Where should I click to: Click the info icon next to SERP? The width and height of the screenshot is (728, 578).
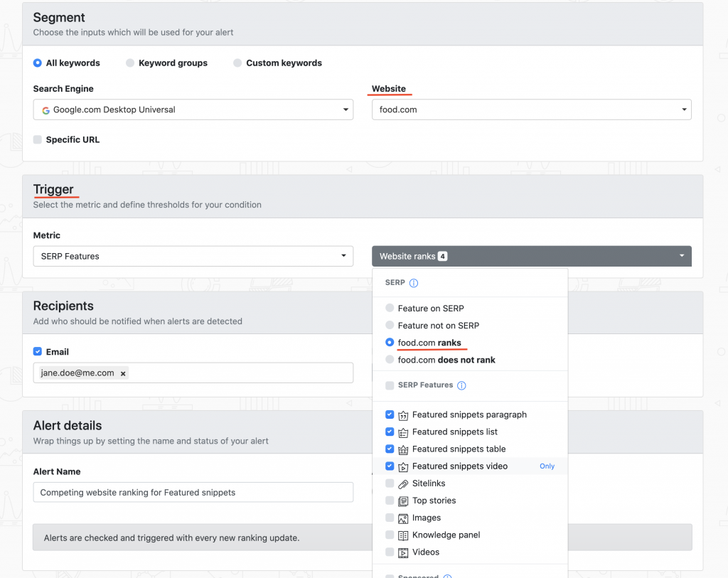pyautogui.click(x=414, y=283)
